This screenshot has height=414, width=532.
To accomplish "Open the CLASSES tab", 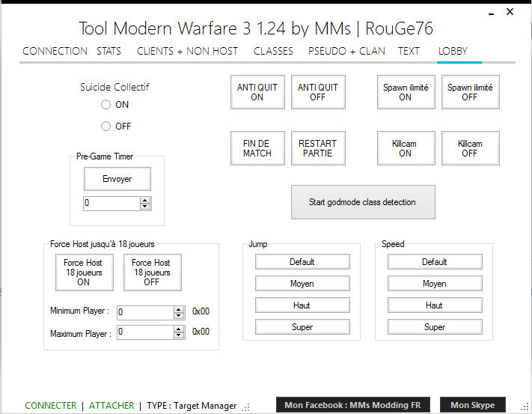I will 273,51.
